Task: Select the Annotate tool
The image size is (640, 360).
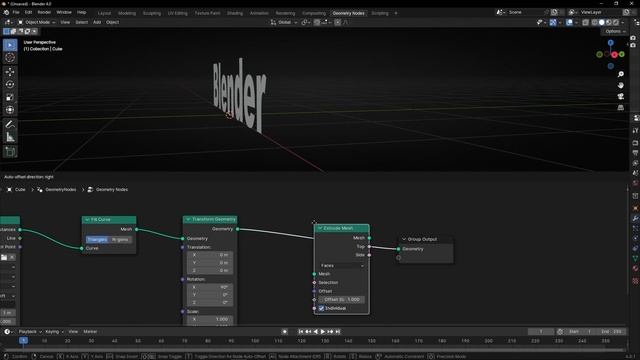Action: [x=10, y=124]
